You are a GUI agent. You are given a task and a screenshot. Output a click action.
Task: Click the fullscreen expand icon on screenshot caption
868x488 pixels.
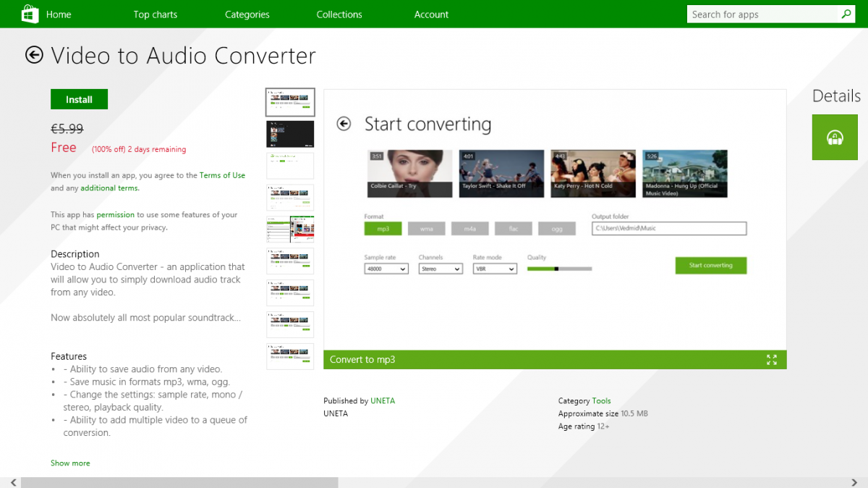tap(771, 360)
